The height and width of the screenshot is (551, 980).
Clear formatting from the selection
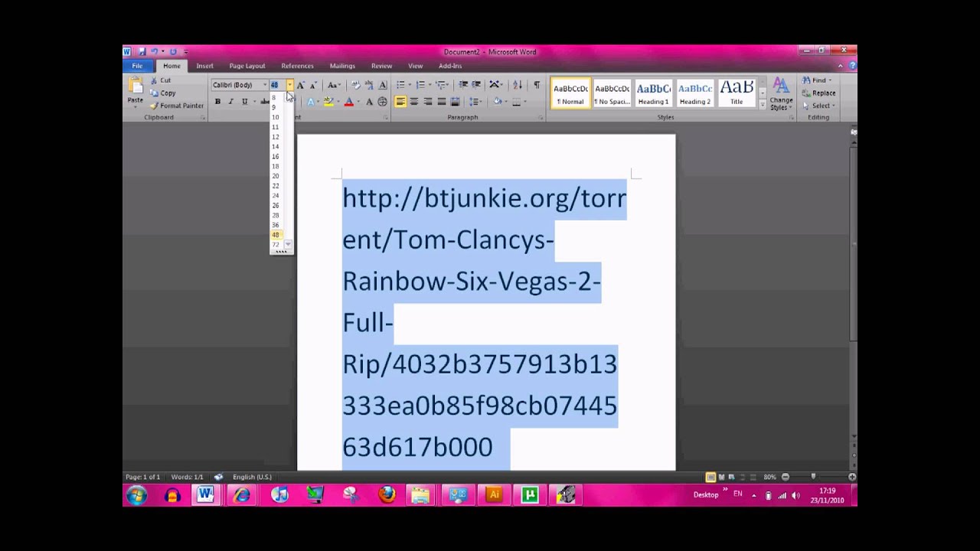point(355,85)
